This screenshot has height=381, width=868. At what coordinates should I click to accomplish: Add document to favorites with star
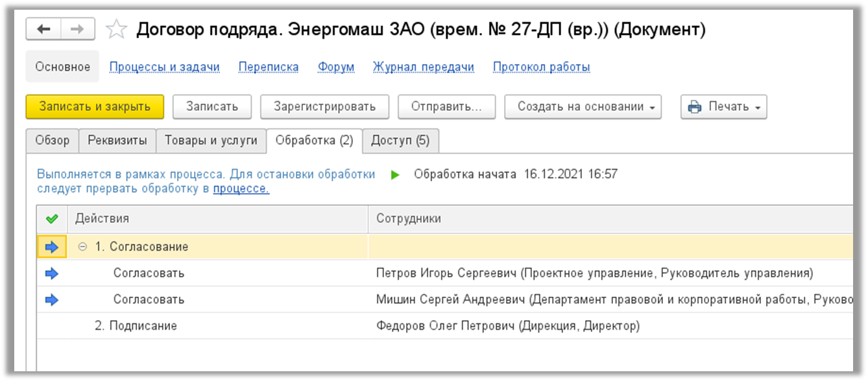tap(115, 29)
